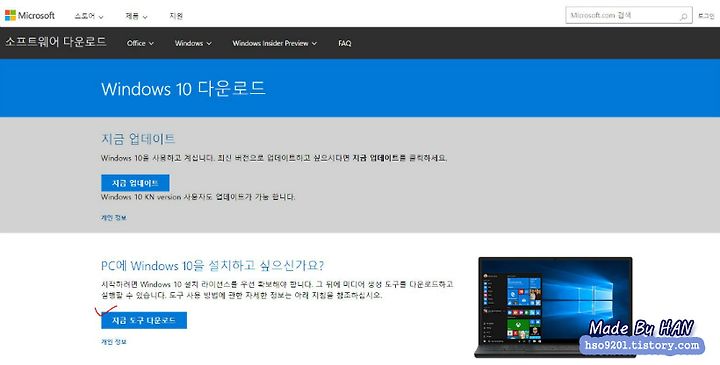Click the 지금 업데이트 section heading

[x=138, y=139]
